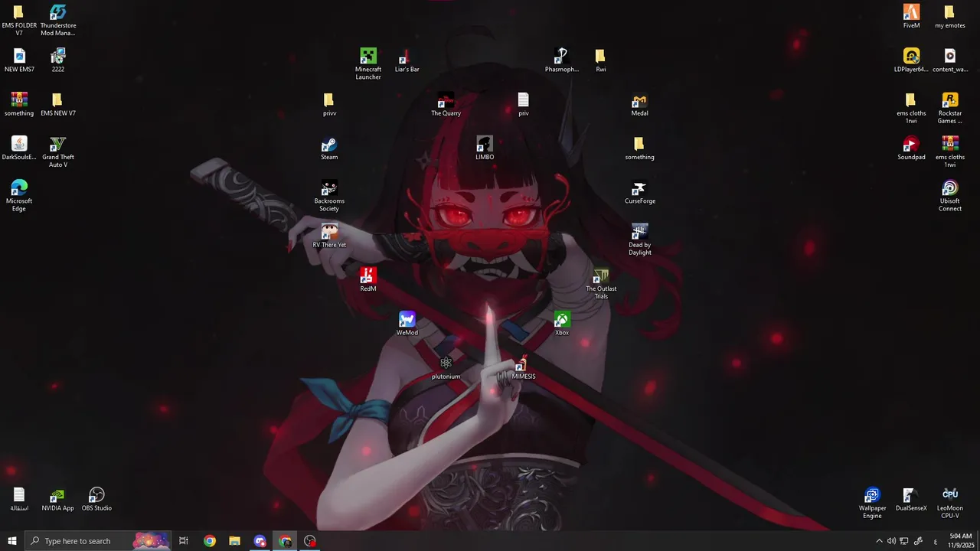The width and height of the screenshot is (980, 551).
Task: Open the Wallpaper Engine shortcut
Action: tap(872, 495)
